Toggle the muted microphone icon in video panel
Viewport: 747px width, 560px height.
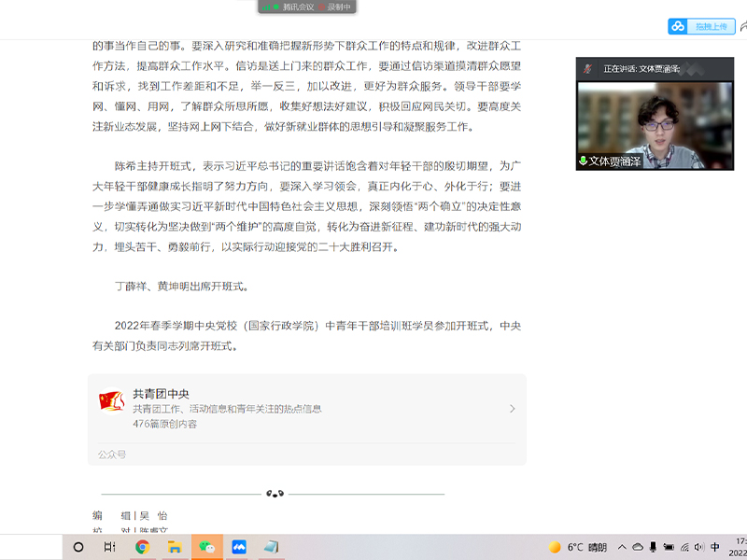click(x=588, y=69)
